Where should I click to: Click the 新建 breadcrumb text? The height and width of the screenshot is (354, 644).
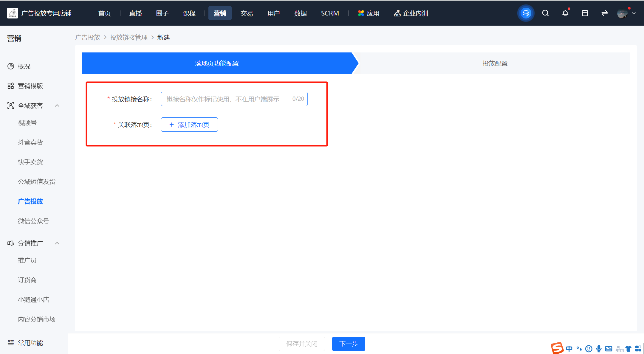pos(164,37)
